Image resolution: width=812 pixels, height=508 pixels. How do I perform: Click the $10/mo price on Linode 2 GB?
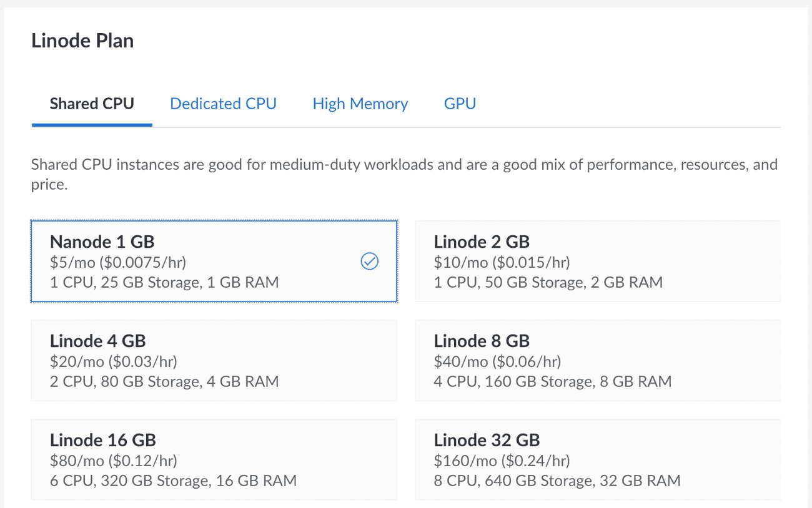502,262
